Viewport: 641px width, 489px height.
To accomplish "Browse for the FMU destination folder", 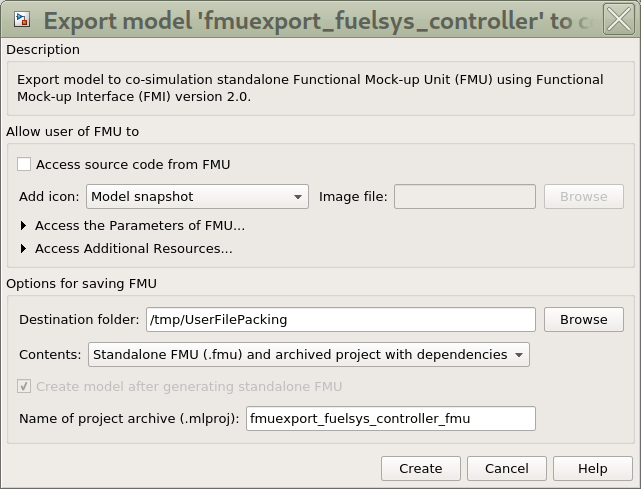I will click(583, 320).
